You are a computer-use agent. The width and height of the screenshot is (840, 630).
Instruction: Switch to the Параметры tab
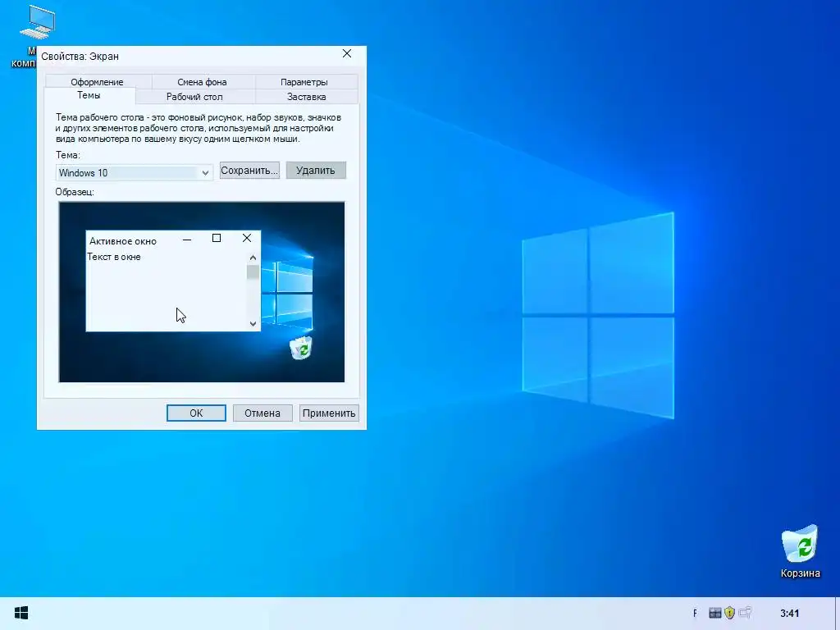pyautogui.click(x=304, y=81)
